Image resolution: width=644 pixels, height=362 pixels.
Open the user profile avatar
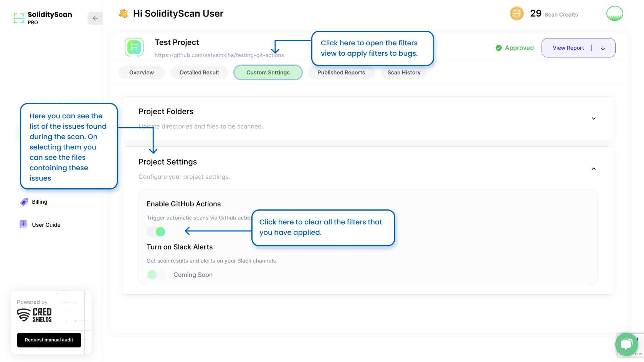614,14
